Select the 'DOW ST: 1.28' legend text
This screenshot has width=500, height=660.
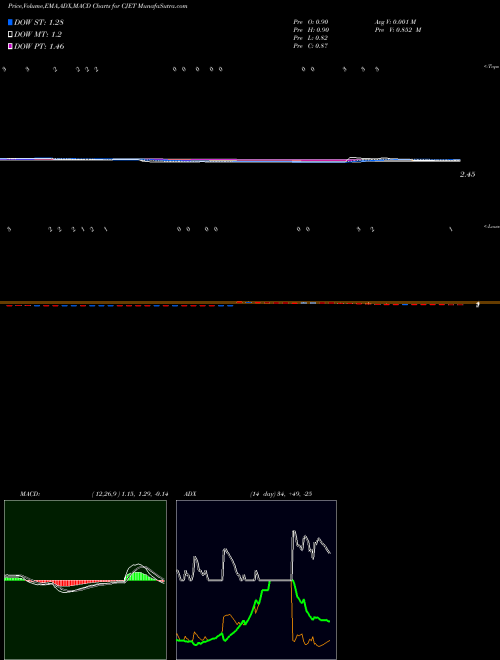coord(39,22)
